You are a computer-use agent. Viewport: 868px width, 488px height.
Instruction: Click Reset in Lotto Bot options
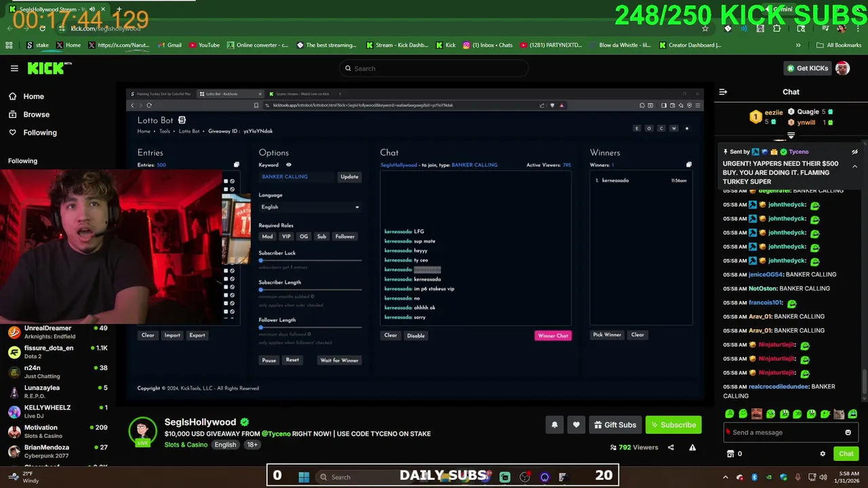tap(292, 360)
